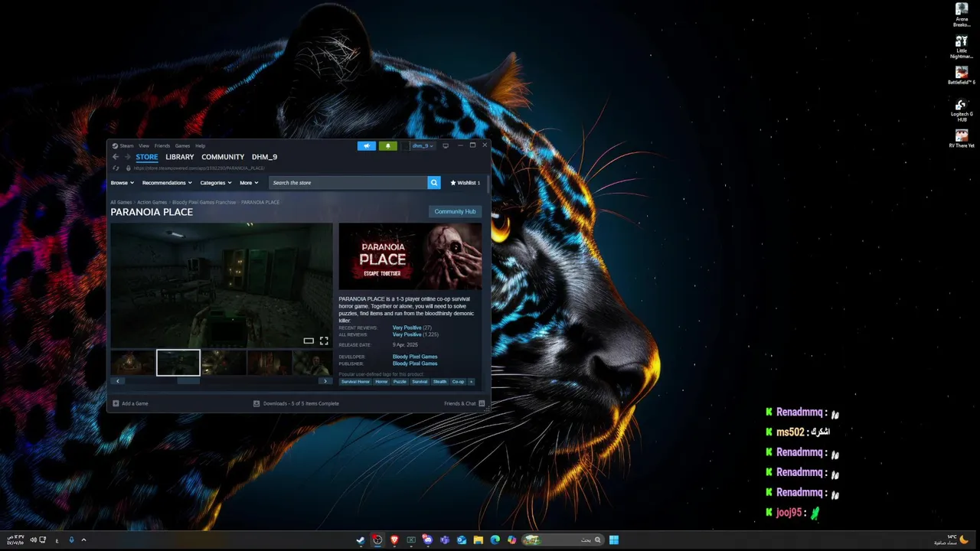
Task: Open the Community Hub button
Action: pos(455,211)
